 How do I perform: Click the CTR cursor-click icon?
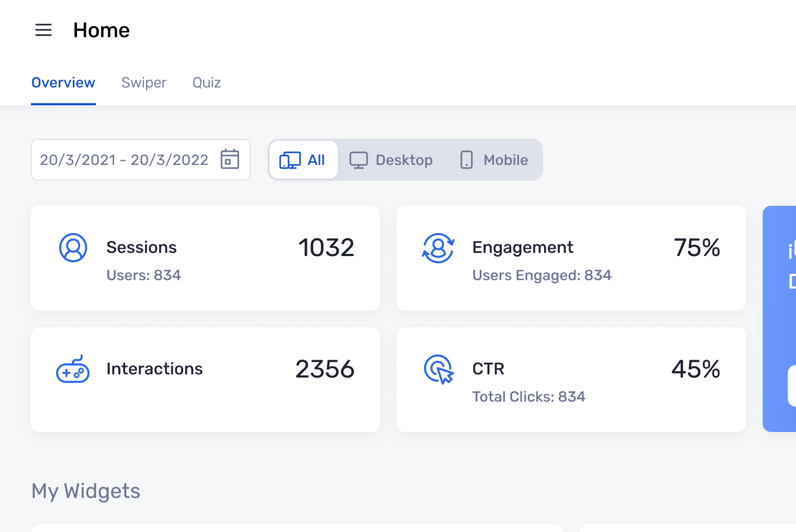[439, 370]
